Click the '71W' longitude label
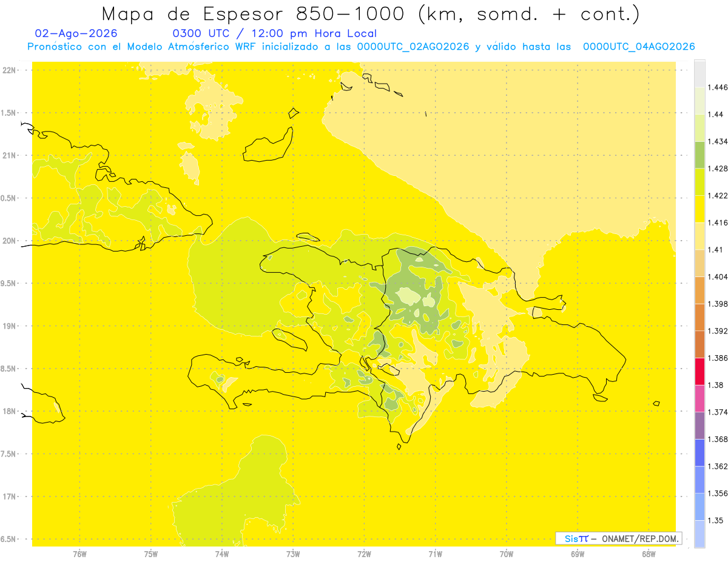 click(435, 554)
